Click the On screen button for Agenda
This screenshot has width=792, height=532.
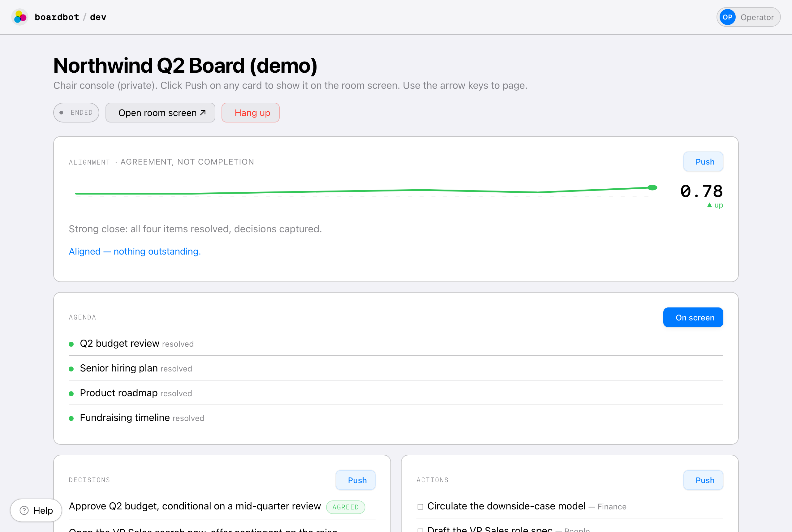[x=693, y=317]
